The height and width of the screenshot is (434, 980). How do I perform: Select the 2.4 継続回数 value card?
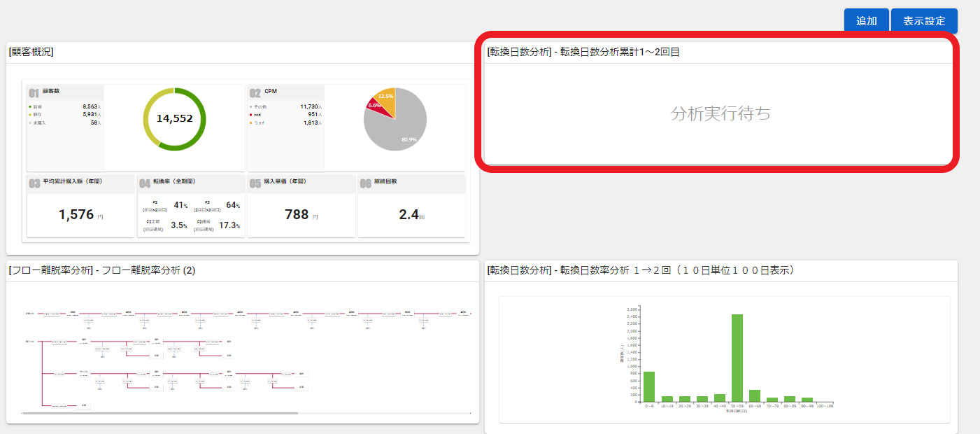409,215
